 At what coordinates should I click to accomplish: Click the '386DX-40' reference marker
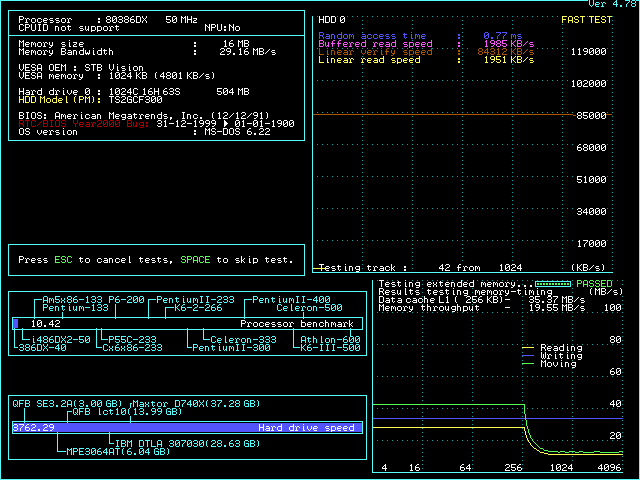[42, 348]
